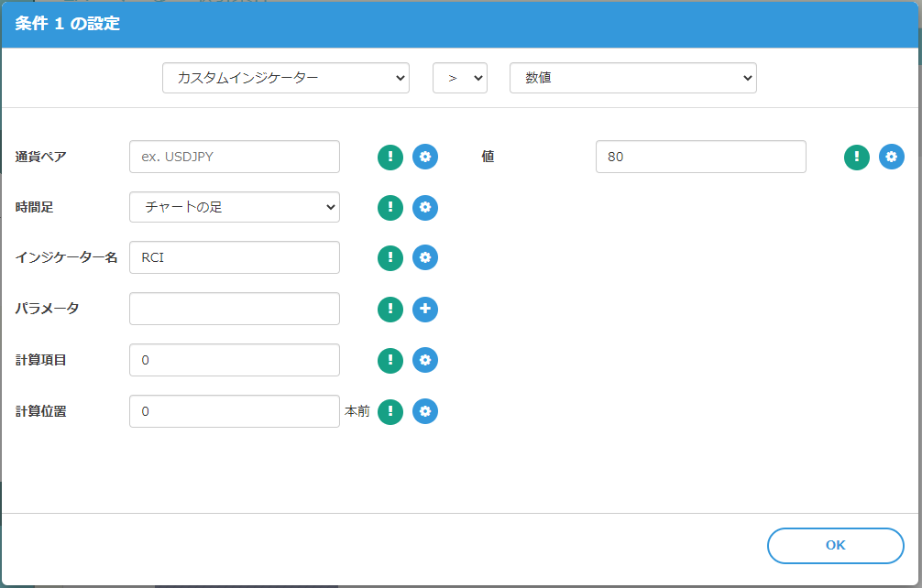The image size is (922, 588).
Task: Click the green info icon next to 値
Action: pyautogui.click(x=857, y=157)
